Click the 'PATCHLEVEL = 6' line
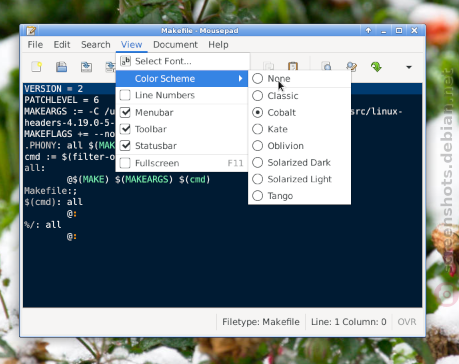This screenshot has height=364, width=459. [x=62, y=100]
